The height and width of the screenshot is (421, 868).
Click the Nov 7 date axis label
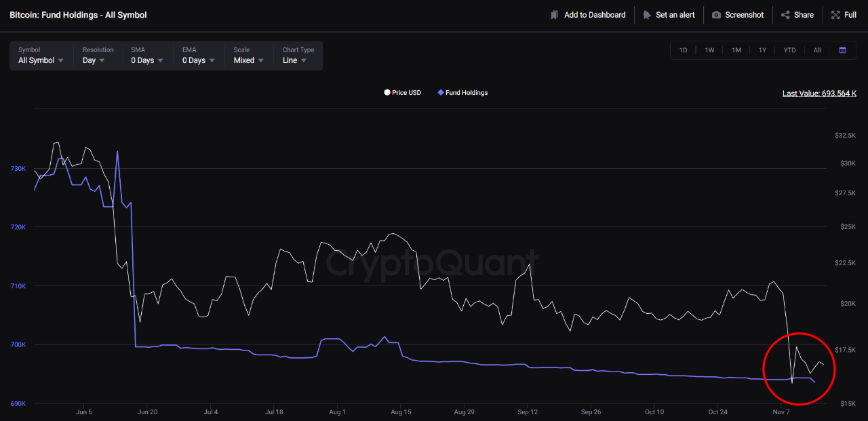781,412
